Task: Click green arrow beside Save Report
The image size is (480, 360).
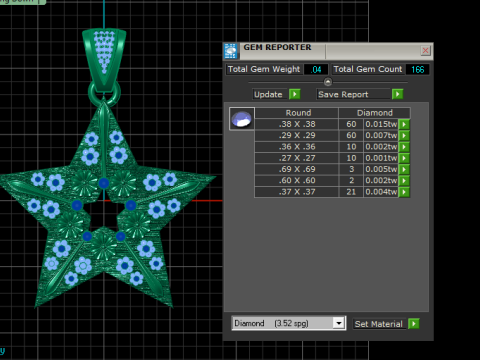Action: [397, 94]
